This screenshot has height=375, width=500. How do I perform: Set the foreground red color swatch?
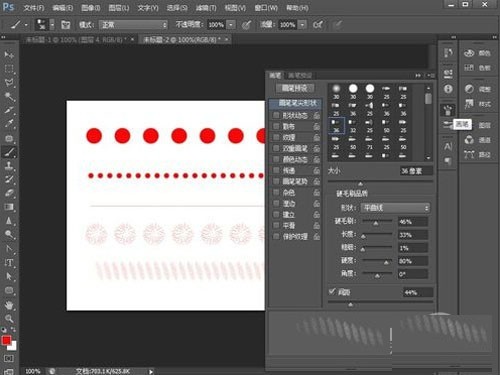click(6, 340)
